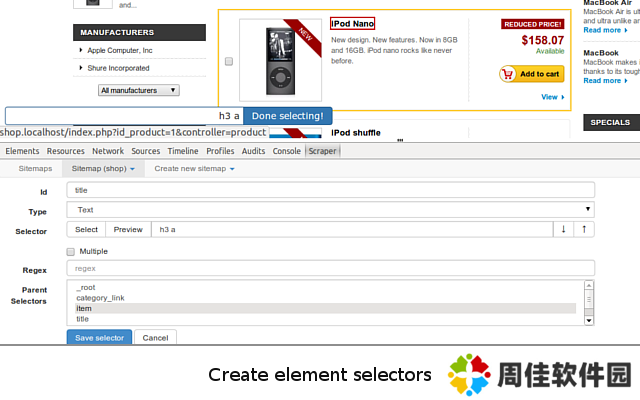Image resolution: width=640 pixels, height=400 pixels.
Task: Switch to the Scraper devtools tab
Action: click(x=322, y=151)
